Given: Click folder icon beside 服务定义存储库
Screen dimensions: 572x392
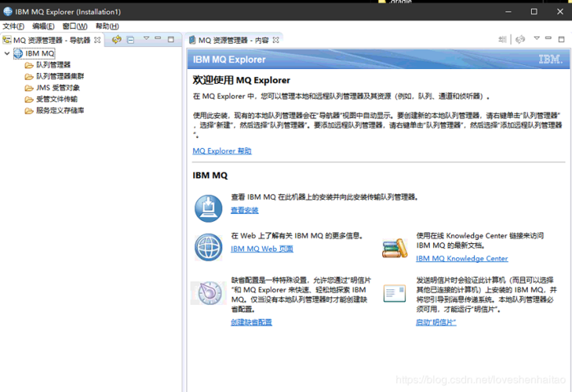Looking at the screenshot, I should pos(29,111).
